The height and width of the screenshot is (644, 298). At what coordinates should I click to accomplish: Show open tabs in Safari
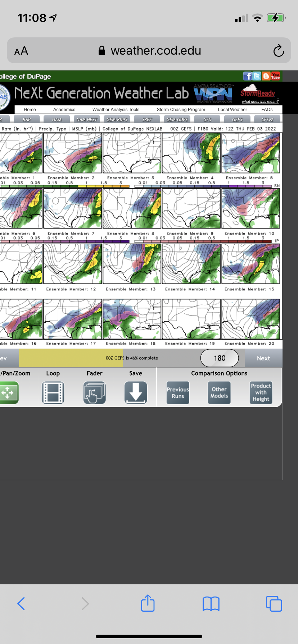(274, 603)
